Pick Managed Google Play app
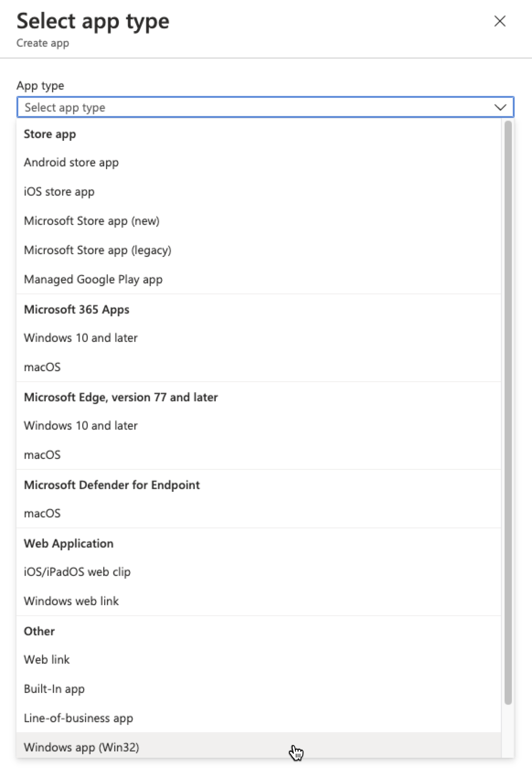Viewport: 532px width, 777px height. pos(259,279)
